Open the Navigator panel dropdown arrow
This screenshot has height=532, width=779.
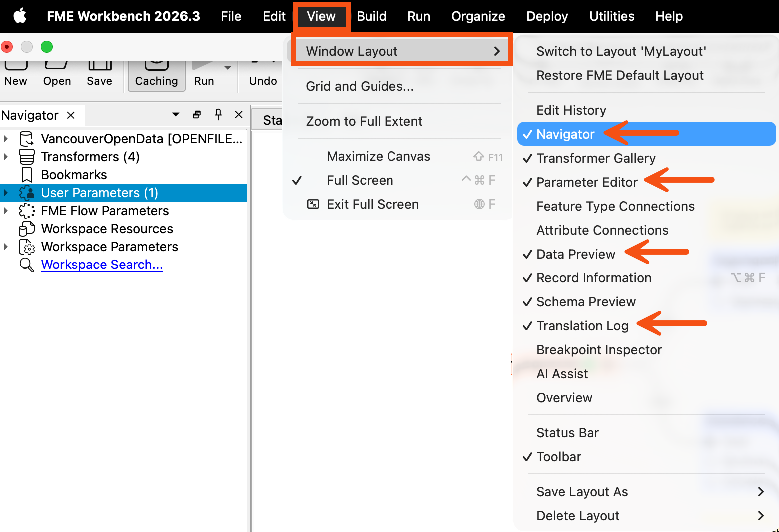point(176,115)
